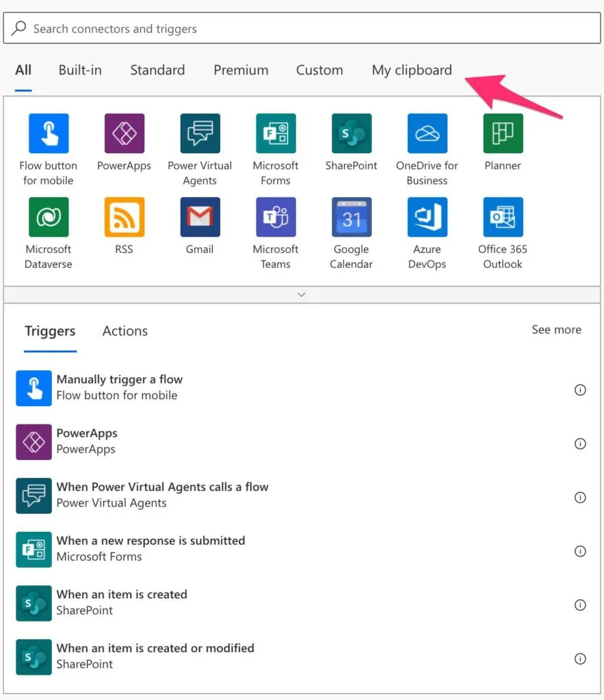Show the Built-in connectors tab
This screenshot has width=604, height=700.
[x=80, y=70]
